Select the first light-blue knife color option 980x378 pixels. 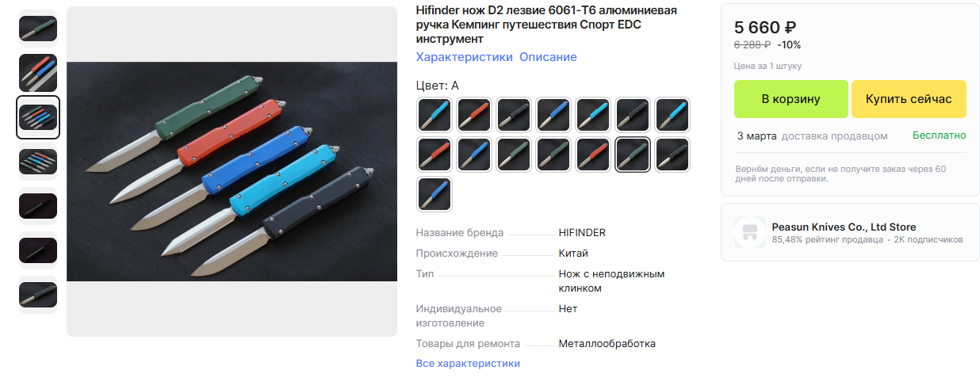point(434,115)
